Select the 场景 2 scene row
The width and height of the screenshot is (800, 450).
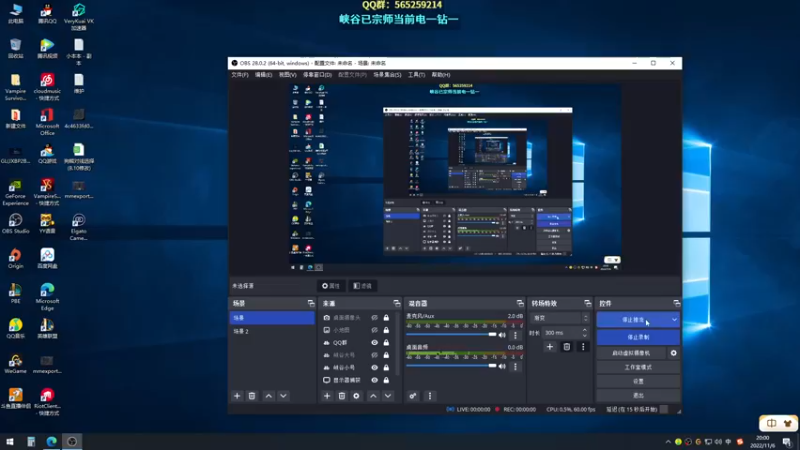tap(272, 331)
